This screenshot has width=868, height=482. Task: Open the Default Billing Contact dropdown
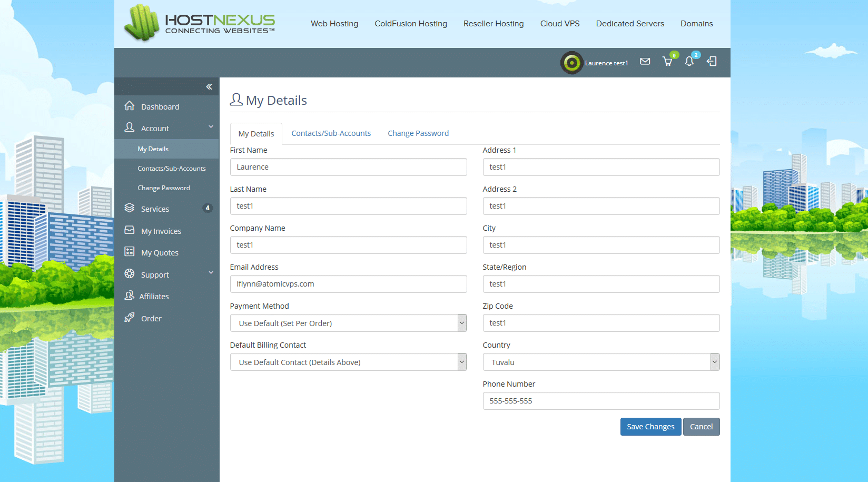[x=348, y=362]
